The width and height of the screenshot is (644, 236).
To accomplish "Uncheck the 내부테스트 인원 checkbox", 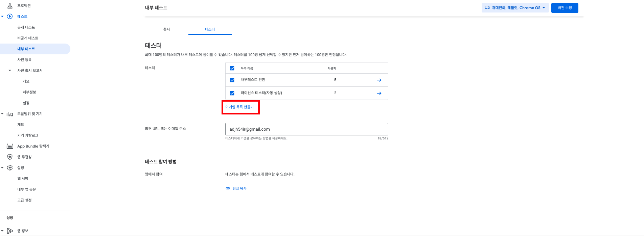I will click(x=232, y=80).
